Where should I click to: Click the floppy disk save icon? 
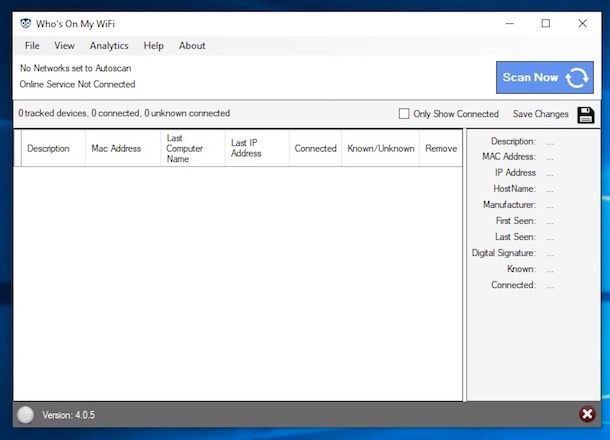click(585, 115)
